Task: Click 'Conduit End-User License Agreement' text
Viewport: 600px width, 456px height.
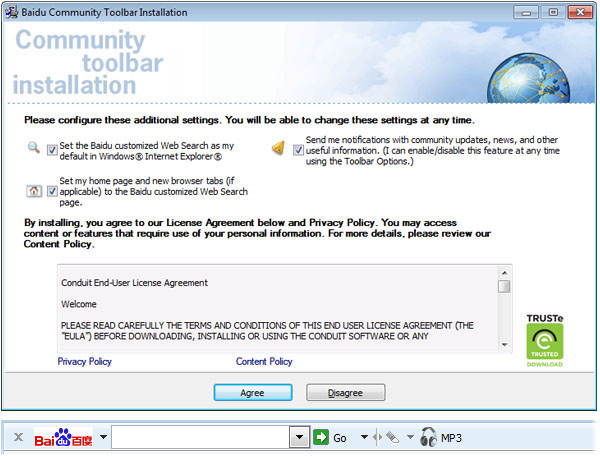Action: 134,283
